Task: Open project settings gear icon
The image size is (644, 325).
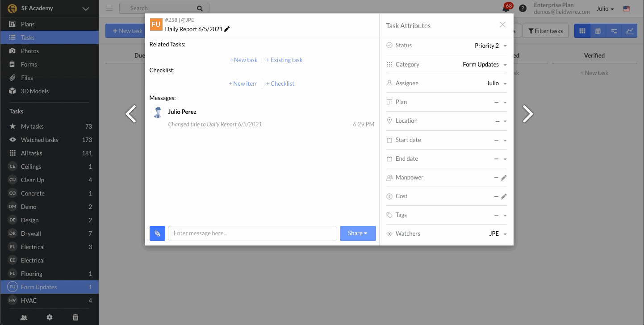Action: [x=50, y=317]
